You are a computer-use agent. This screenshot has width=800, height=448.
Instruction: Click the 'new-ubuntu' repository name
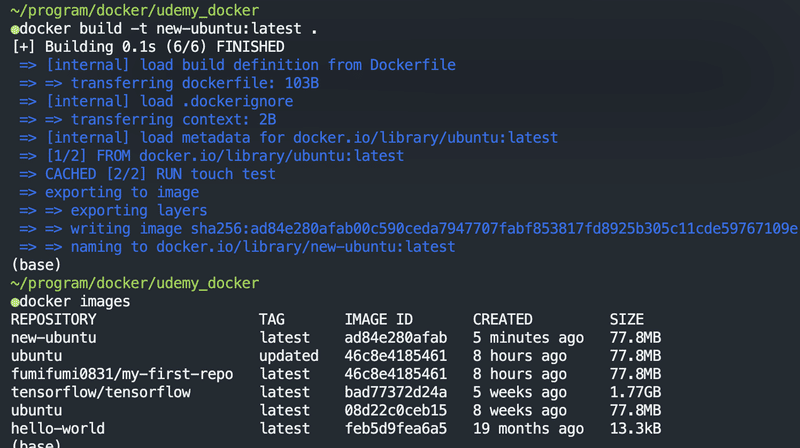tap(54, 338)
